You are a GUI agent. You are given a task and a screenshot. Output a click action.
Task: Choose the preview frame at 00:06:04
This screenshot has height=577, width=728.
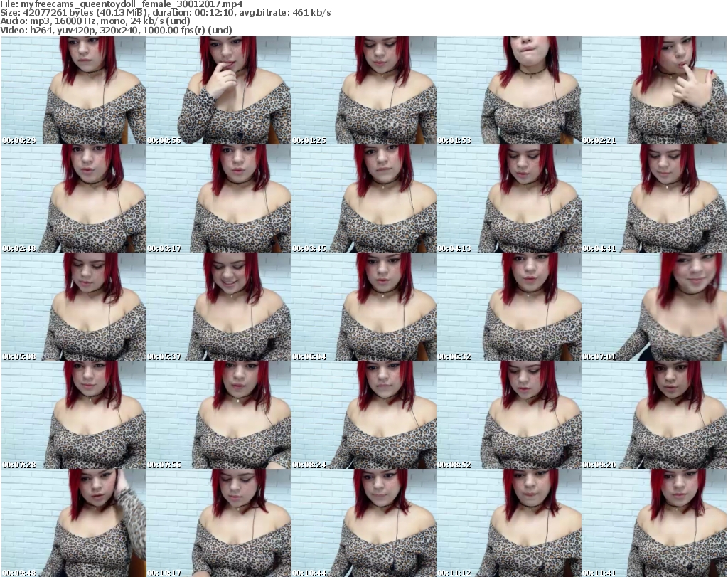click(364, 307)
